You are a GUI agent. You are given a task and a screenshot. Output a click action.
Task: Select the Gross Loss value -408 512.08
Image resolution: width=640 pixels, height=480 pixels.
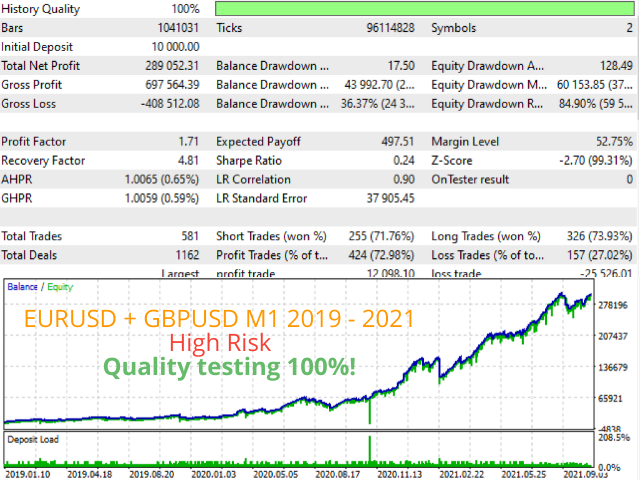[x=170, y=104]
